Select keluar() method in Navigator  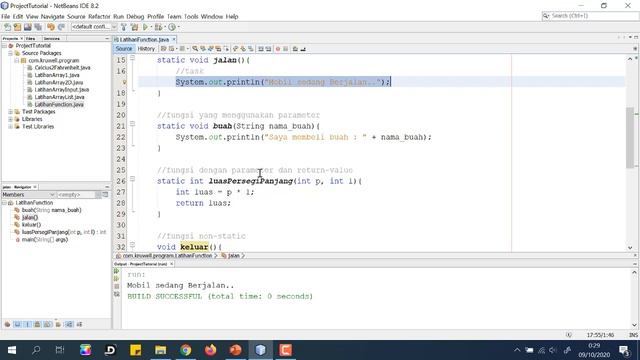(31, 225)
